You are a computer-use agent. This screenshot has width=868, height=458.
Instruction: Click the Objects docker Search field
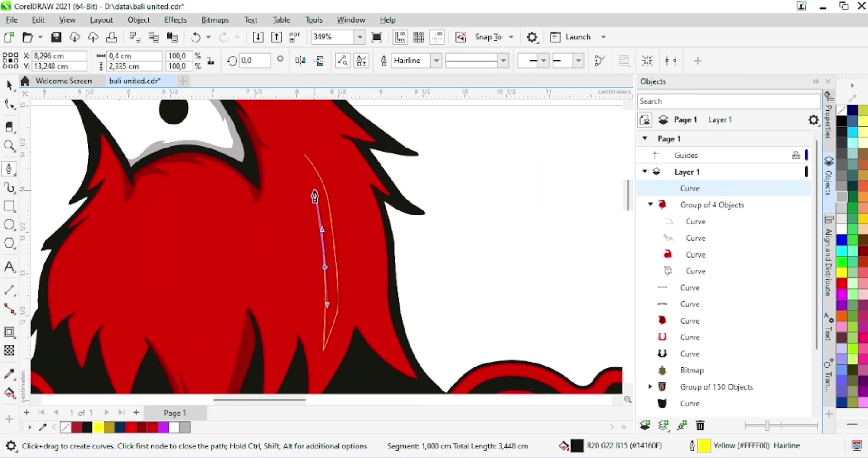click(x=728, y=101)
